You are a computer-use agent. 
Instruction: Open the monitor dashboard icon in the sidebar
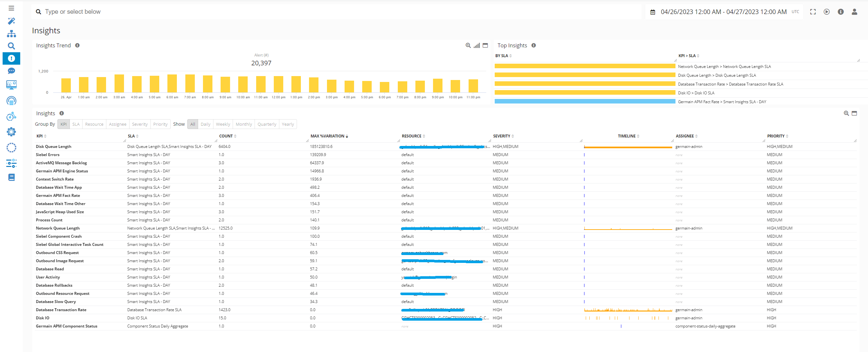point(11,85)
